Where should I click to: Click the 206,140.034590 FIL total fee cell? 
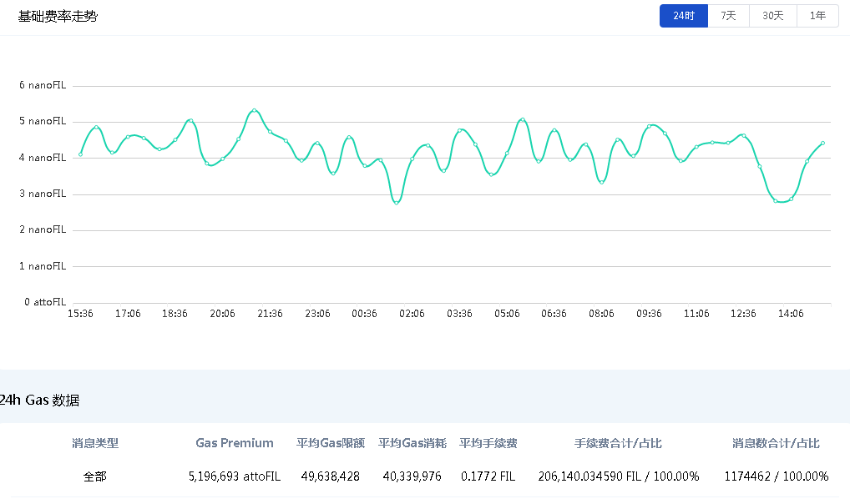coord(618,476)
